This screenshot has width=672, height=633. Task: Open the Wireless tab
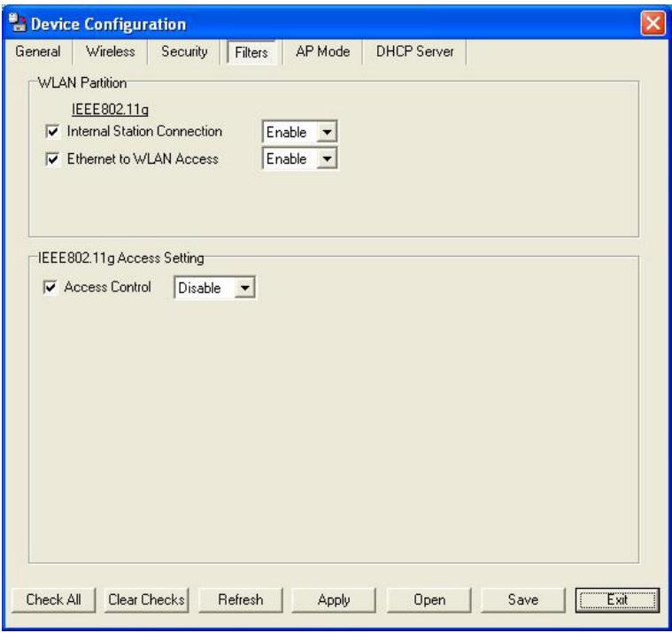point(111,51)
